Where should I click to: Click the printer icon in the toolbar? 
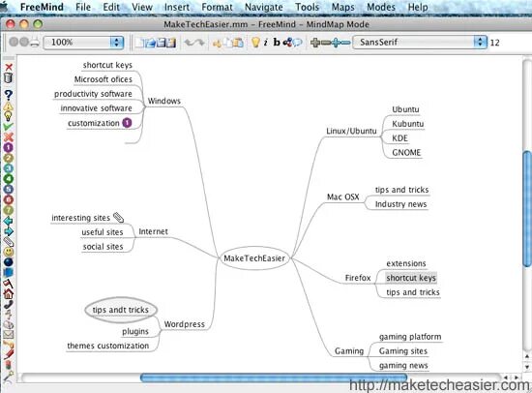click(x=34, y=43)
